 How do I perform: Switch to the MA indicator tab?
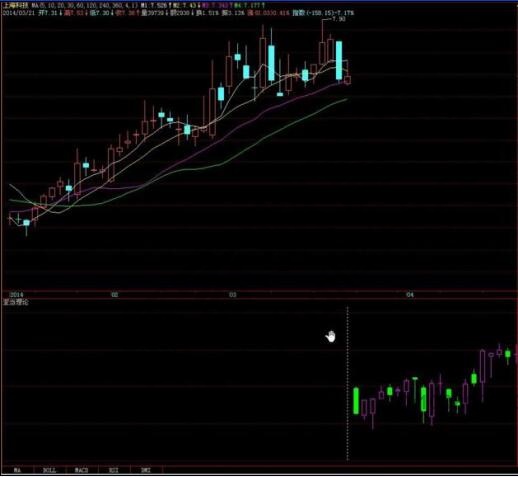pos(17,470)
